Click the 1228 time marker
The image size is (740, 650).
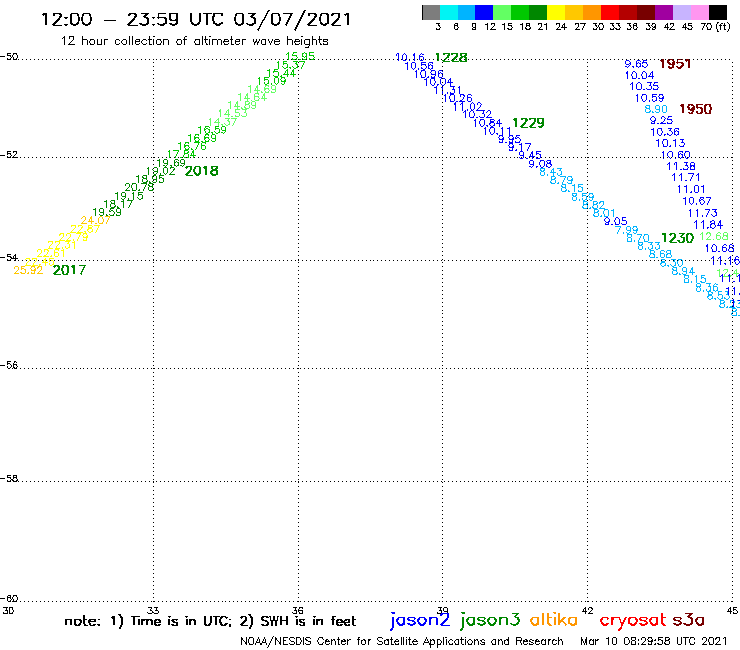(451, 58)
